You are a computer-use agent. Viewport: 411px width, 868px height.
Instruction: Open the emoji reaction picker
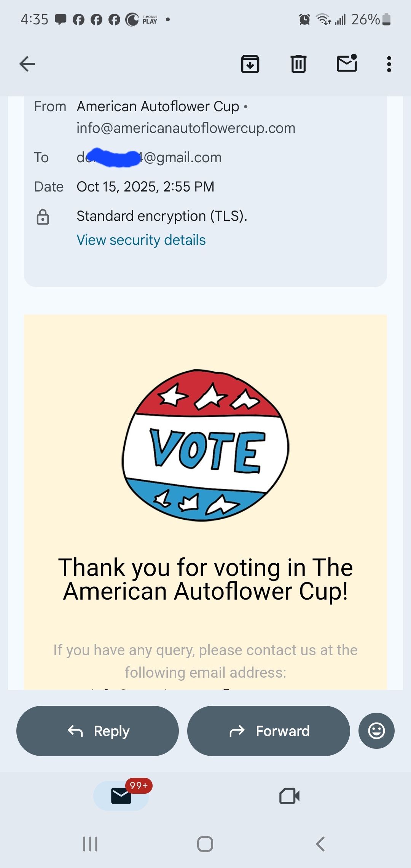pos(376,731)
